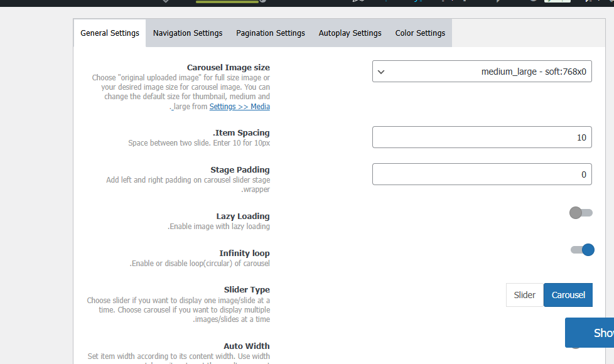Click the chevron arrow in image size dropdown

[381, 72]
